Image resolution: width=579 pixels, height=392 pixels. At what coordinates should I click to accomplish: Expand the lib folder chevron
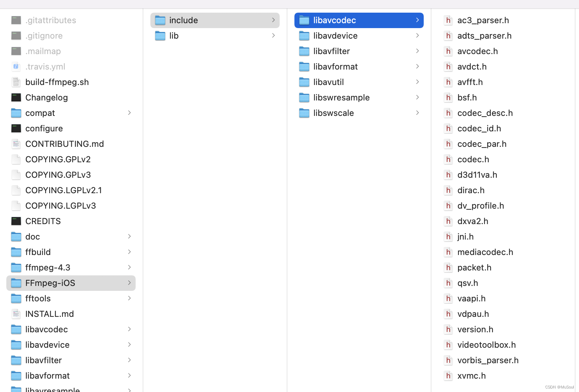click(x=273, y=35)
